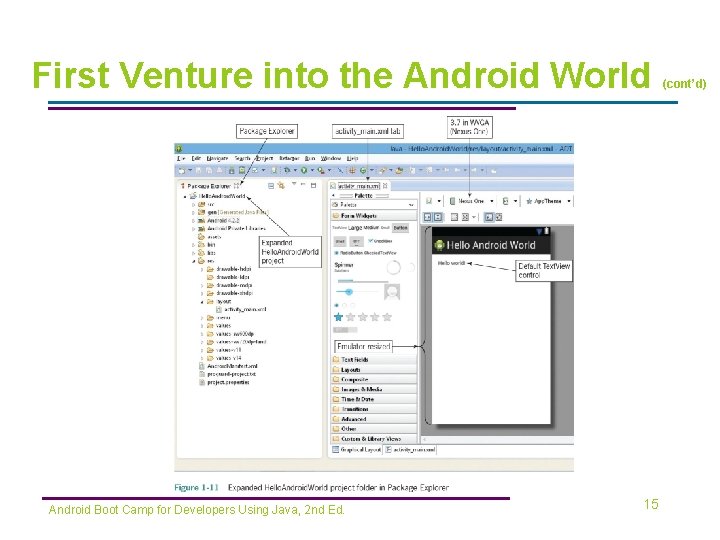Open the Advanced palette category
The image size is (720, 540).
tap(374, 419)
